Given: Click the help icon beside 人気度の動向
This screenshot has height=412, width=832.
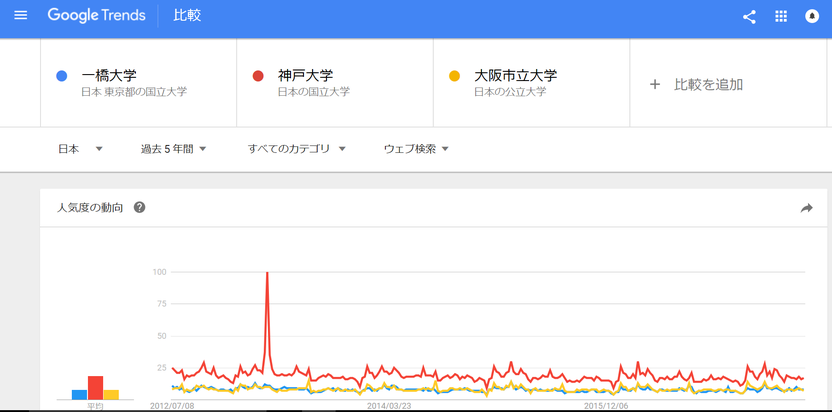Looking at the screenshot, I should 140,208.
